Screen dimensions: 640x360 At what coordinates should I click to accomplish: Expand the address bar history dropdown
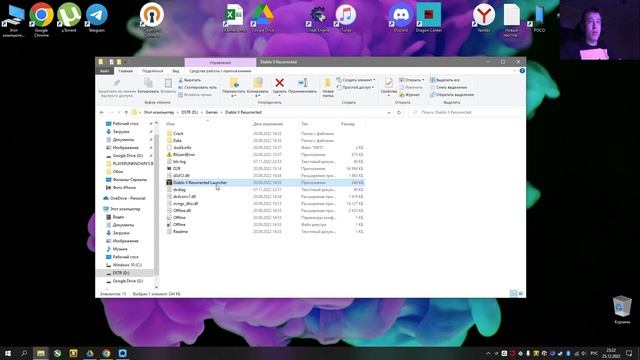point(389,112)
